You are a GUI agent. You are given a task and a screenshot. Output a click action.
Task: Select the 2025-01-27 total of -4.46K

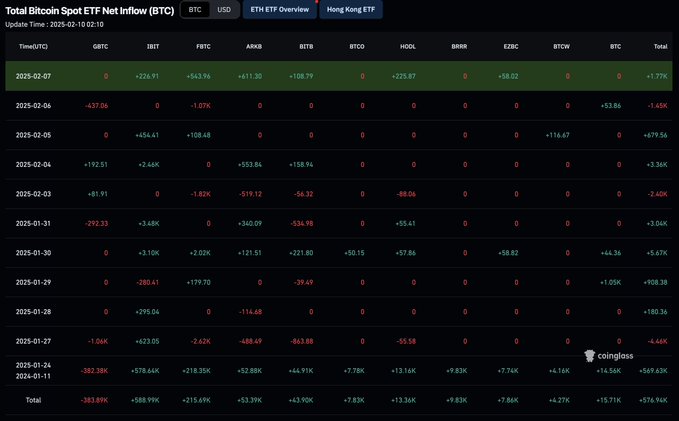(x=657, y=341)
